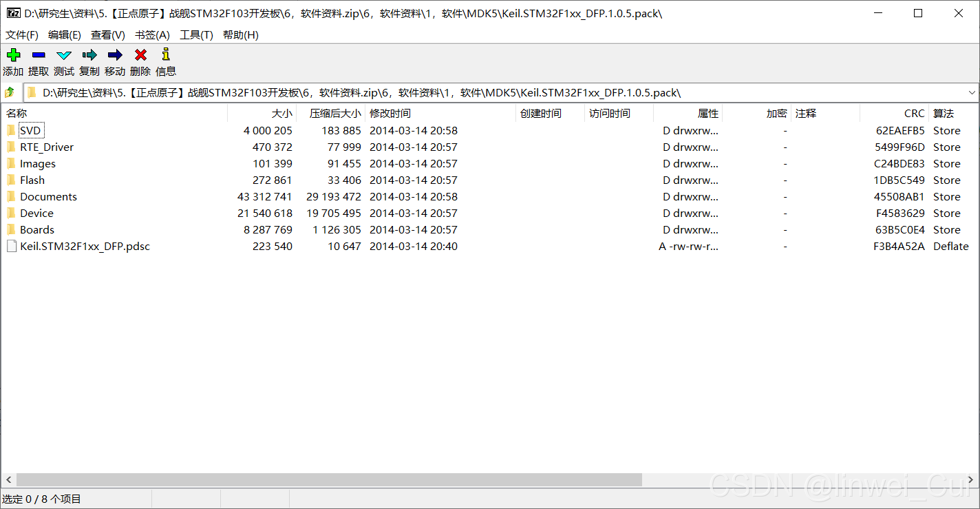This screenshot has width=980, height=509.
Task: Click the scrollbar left arrow
Action: 8,479
